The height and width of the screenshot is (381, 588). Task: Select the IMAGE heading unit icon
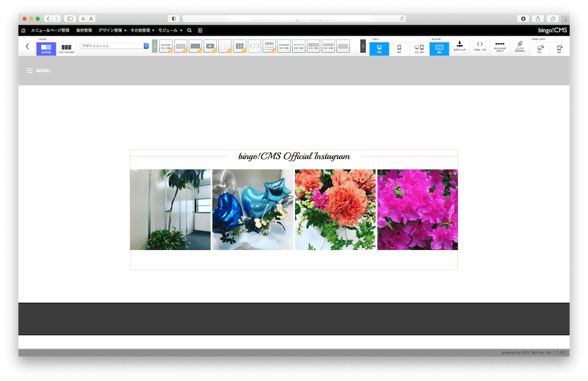313,46
